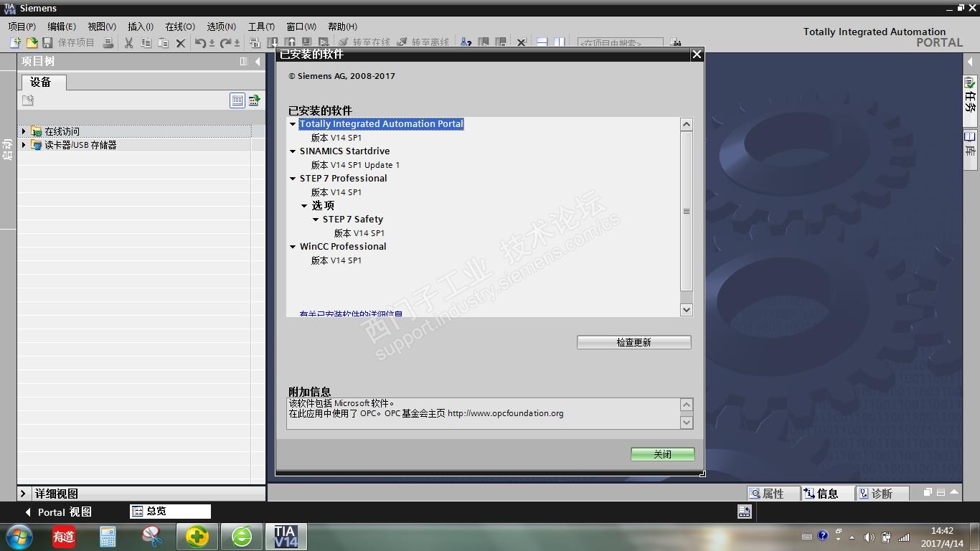Click the volume speaker tray icon
Screen dimensions: 980x551
(x=869, y=537)
